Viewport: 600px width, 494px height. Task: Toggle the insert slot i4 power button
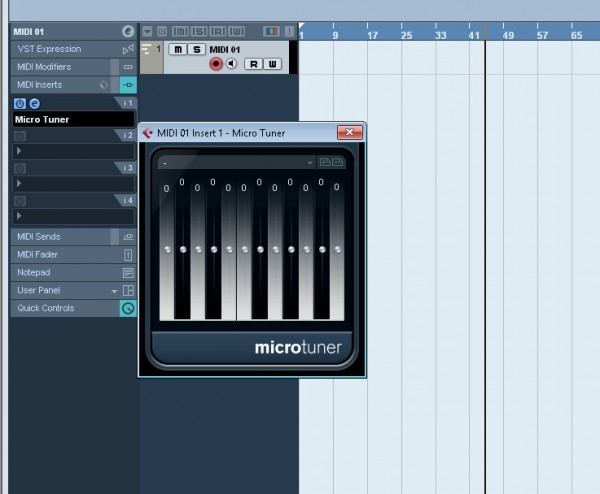pos(20,201)
